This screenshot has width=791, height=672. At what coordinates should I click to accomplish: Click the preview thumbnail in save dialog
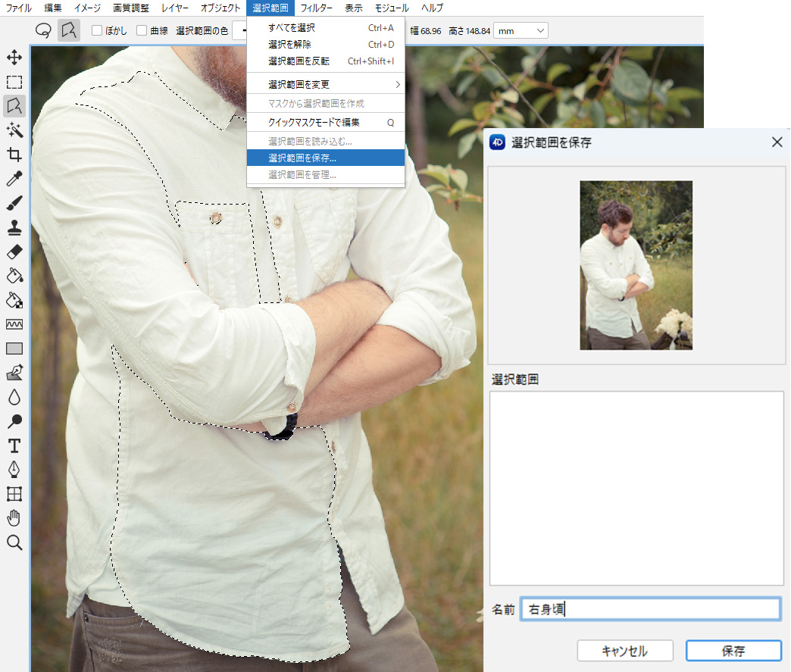(x=636, y=265)
